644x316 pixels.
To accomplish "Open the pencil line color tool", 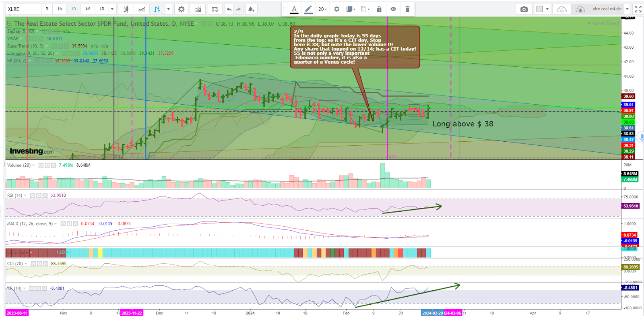I will (308, 9).
